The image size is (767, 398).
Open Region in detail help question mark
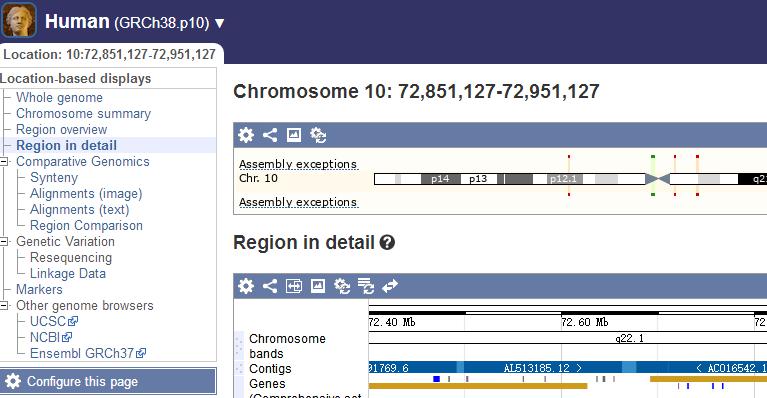[387, 242]
